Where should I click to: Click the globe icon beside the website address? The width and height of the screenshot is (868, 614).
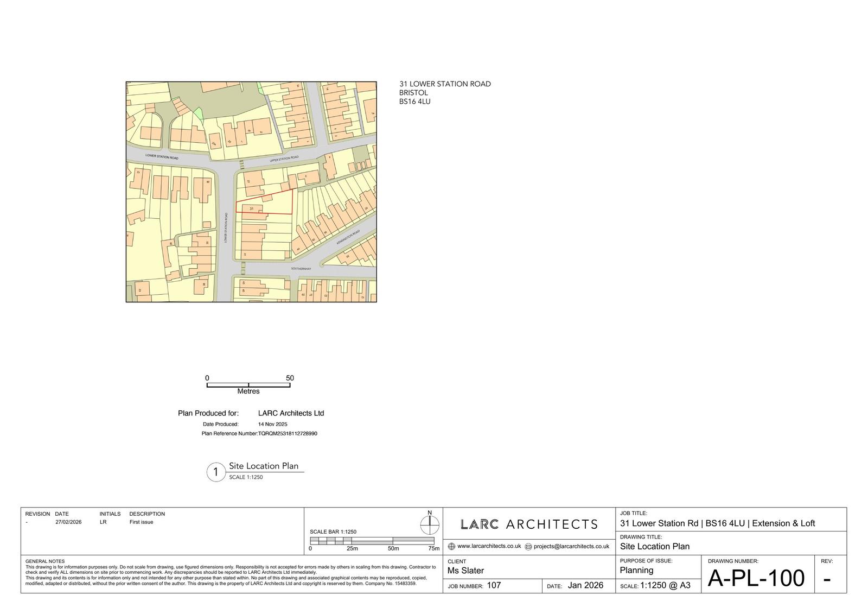(x=451, y=547)
